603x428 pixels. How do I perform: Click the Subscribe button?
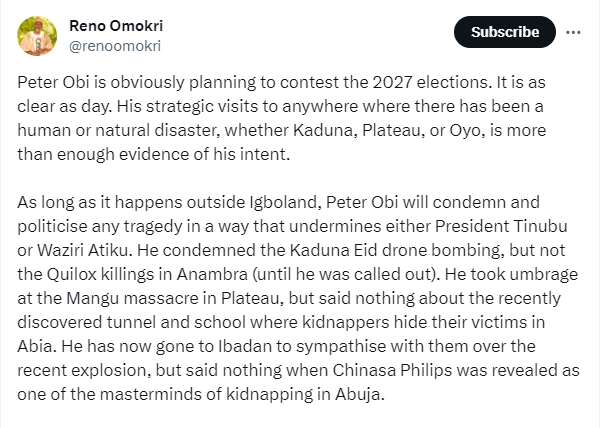click(505, 32)
